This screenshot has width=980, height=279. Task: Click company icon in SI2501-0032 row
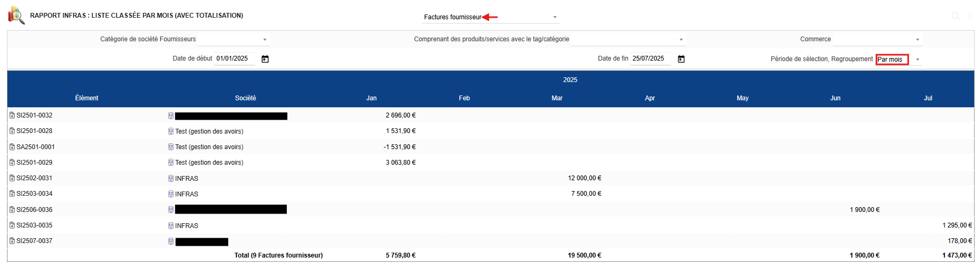click(x=171, y=116)
